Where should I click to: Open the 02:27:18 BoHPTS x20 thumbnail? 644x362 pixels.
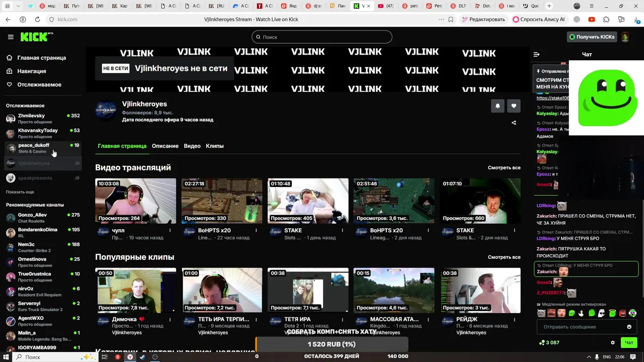click(x=222, y=201)
